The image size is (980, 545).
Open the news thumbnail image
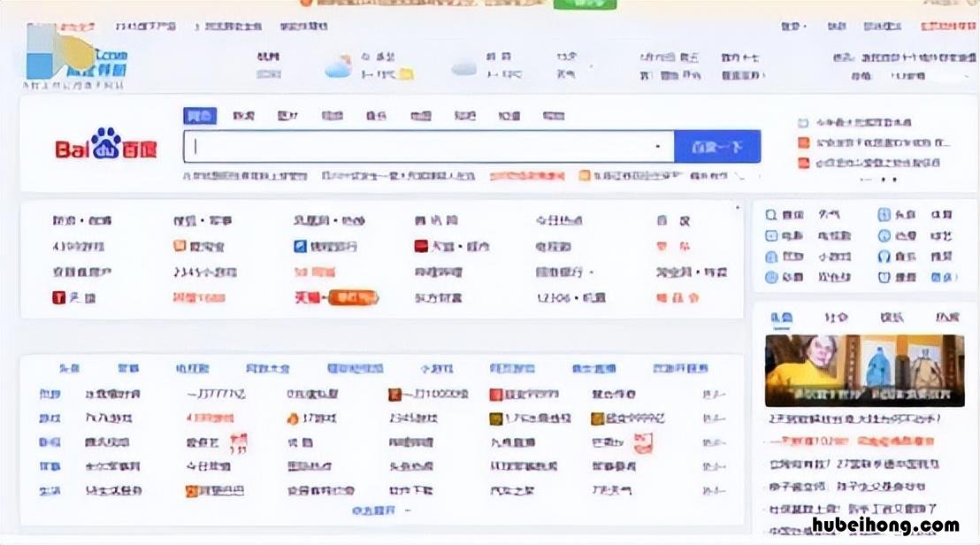[x=864, y=371]
